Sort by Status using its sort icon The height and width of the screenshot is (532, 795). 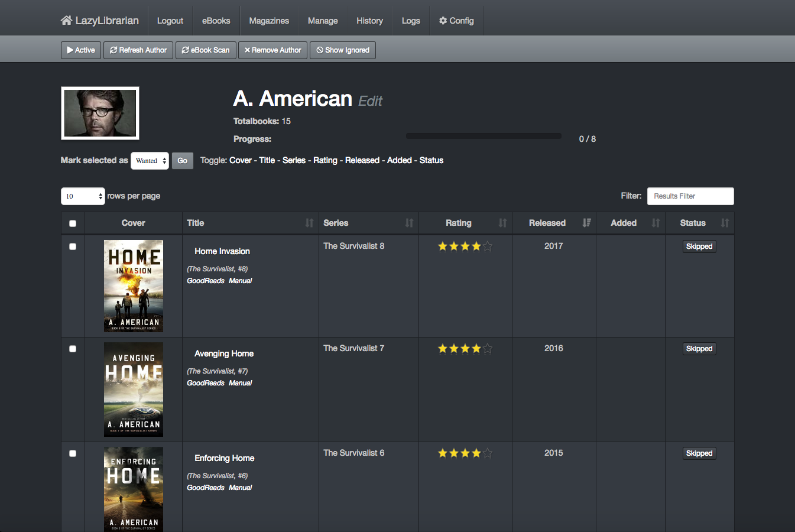click(x=725, y=223)
